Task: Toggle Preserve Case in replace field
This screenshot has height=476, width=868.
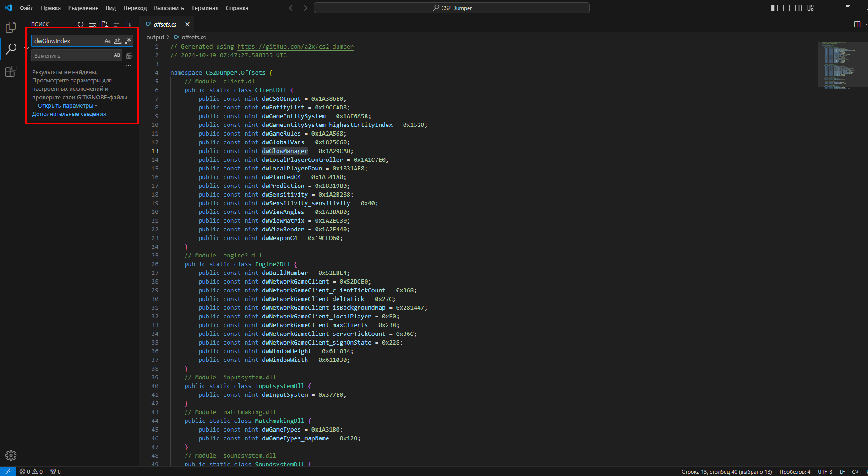Action: point(117,55)
